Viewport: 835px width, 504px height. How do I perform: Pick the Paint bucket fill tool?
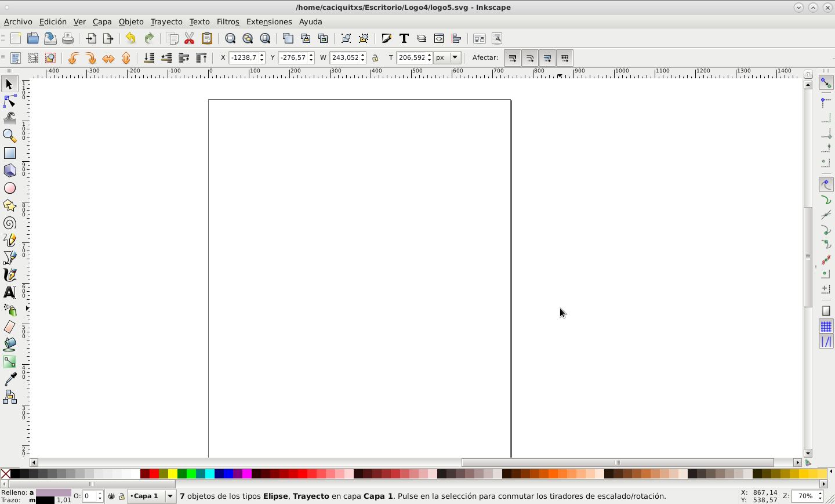(10, 345)
